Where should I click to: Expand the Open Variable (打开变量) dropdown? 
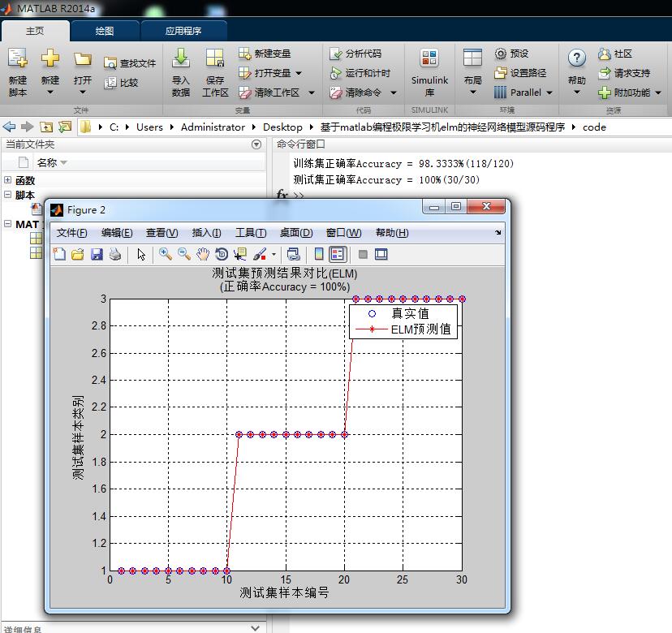click(x=299, y=73)
